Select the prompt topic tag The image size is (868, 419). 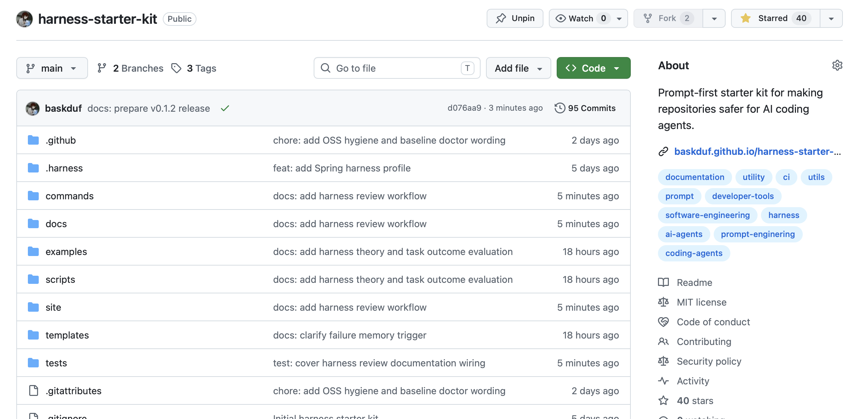click(x=679, y=196)
